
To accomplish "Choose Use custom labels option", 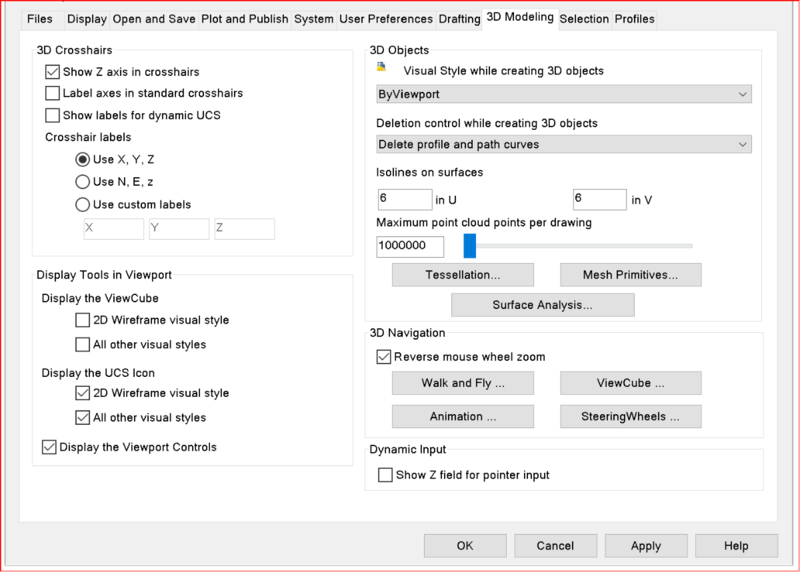I will [x=83, y=205].
